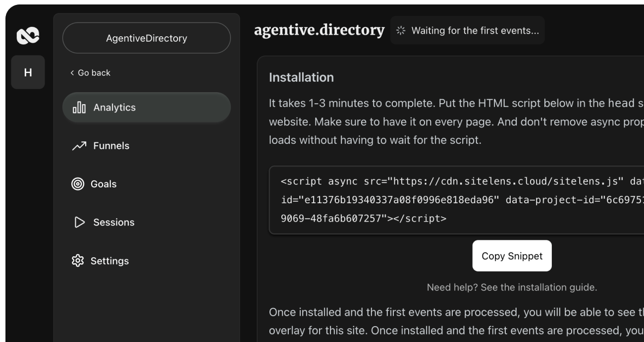Image resolution: width=644 pixels, height=342 pixels.
Task: Open the Sessions label in sidebar
Action: 114,223
